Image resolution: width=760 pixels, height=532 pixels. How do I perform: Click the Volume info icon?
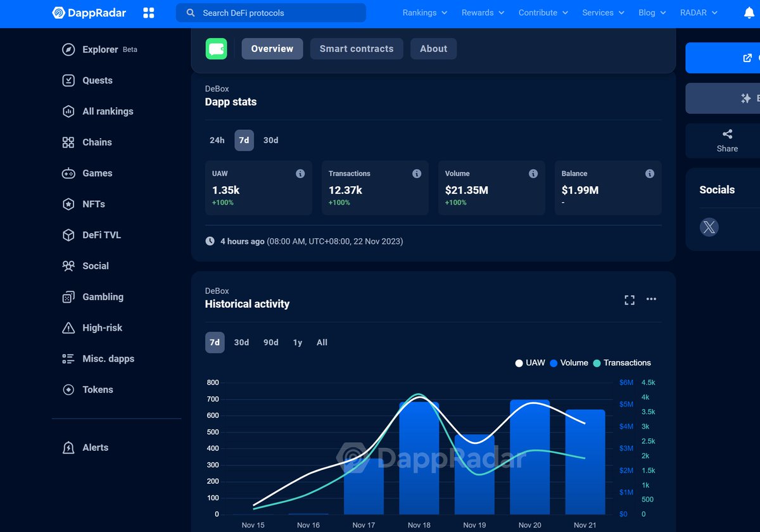[x=533, y=174]
